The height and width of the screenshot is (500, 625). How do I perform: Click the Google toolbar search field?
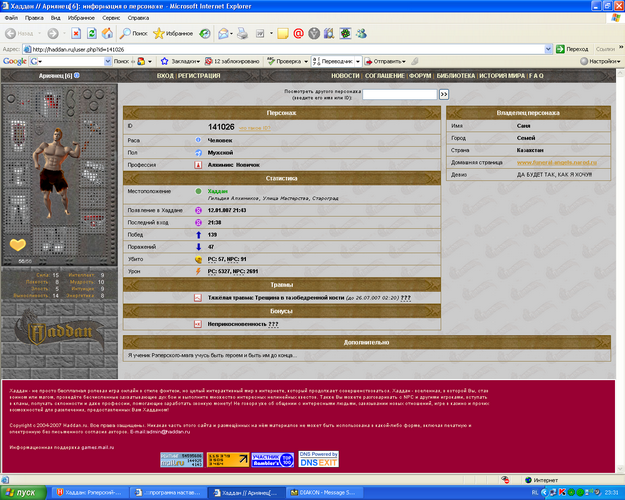click(71, 61)
